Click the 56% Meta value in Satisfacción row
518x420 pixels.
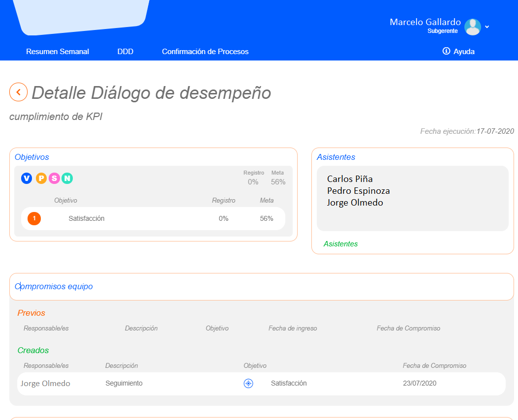point(266,218)
